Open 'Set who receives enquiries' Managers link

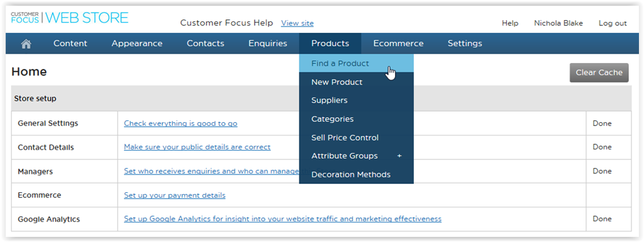tap(211, 171)
